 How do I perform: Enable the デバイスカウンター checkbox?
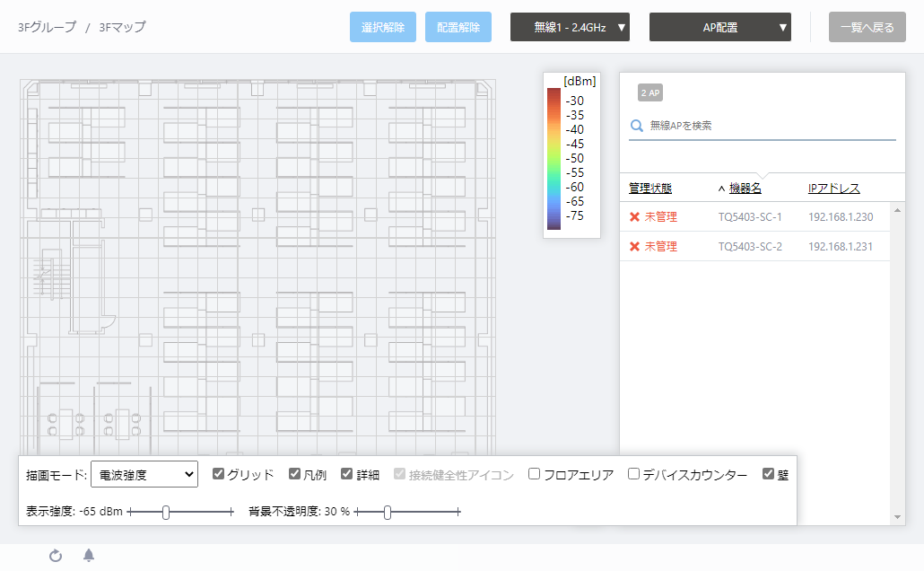633,474
